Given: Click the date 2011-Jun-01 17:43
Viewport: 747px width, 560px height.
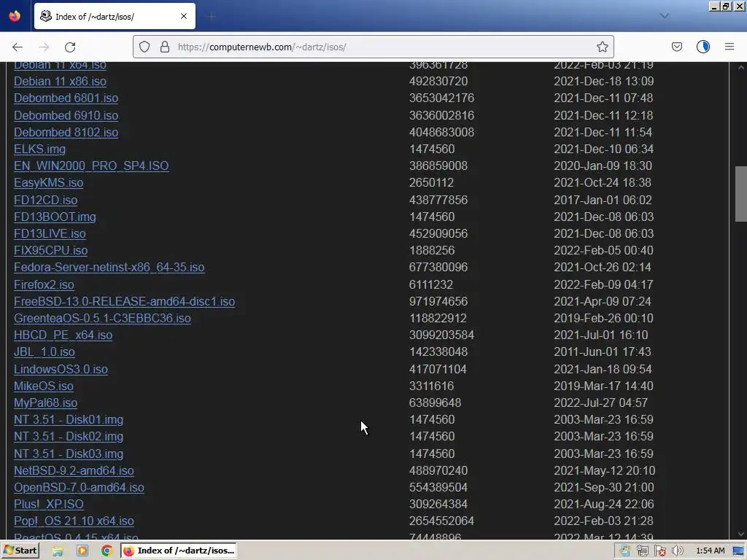Looking at the screenshot, I should [602, 351].
